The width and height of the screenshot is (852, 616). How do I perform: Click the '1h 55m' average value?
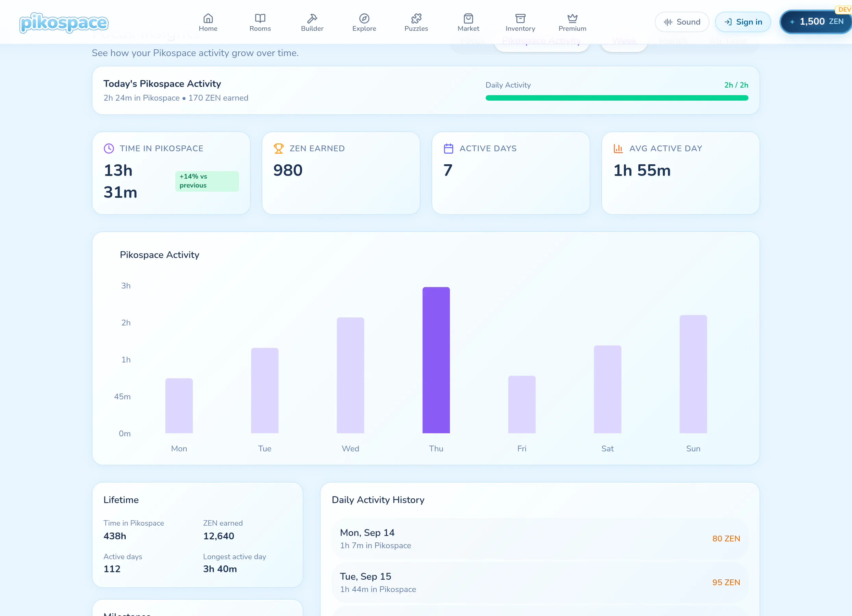(642, 170)
